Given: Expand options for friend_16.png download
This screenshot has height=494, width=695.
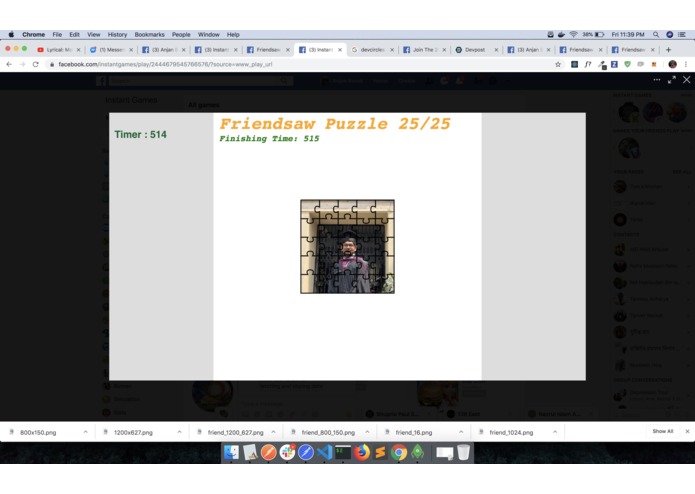Looking at the screenshot, I should 461,432.
